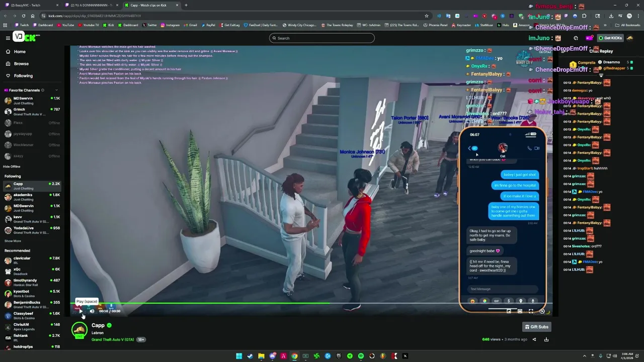Open the Capp channel name link
The height and width of the screenshot is (362, 644).
pos(98,326)
